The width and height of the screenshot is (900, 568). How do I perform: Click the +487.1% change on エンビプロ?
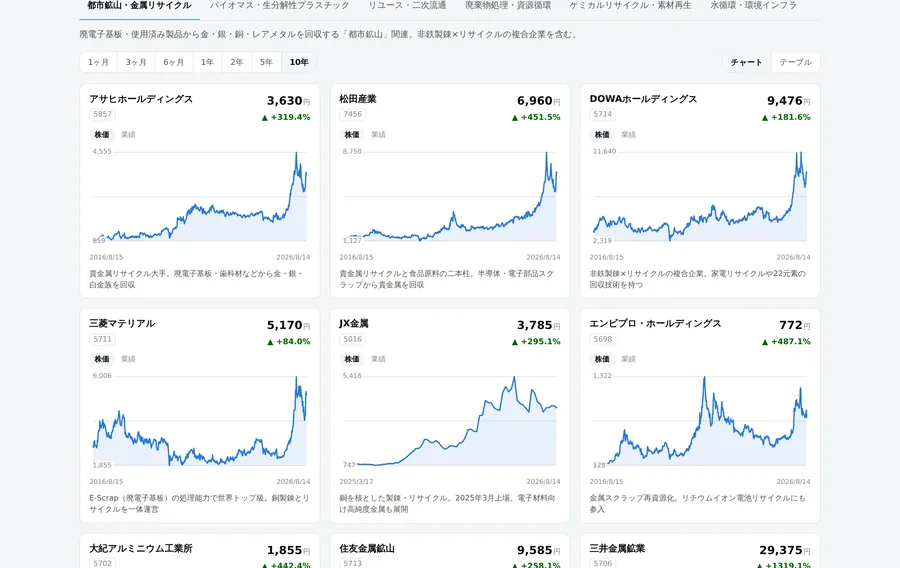tap(786, 341)
